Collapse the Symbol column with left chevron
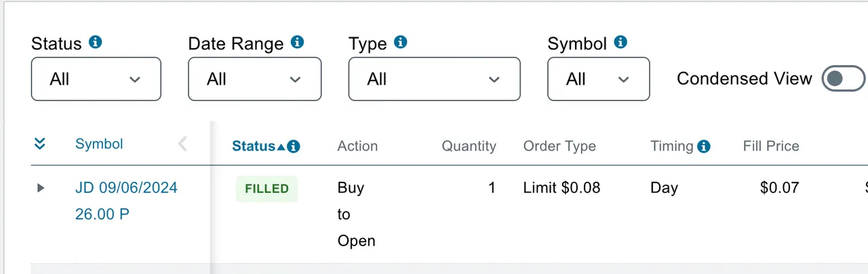 (182, 144)
